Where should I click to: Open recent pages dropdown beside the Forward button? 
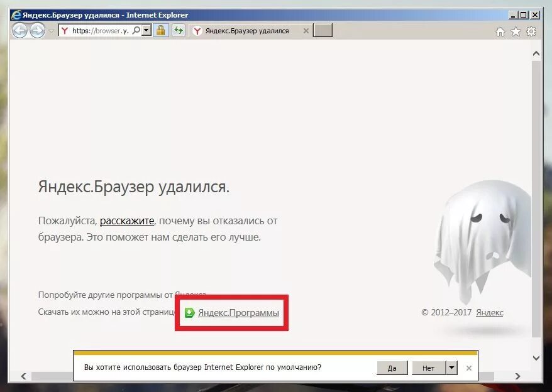click(x=51, y=31)
